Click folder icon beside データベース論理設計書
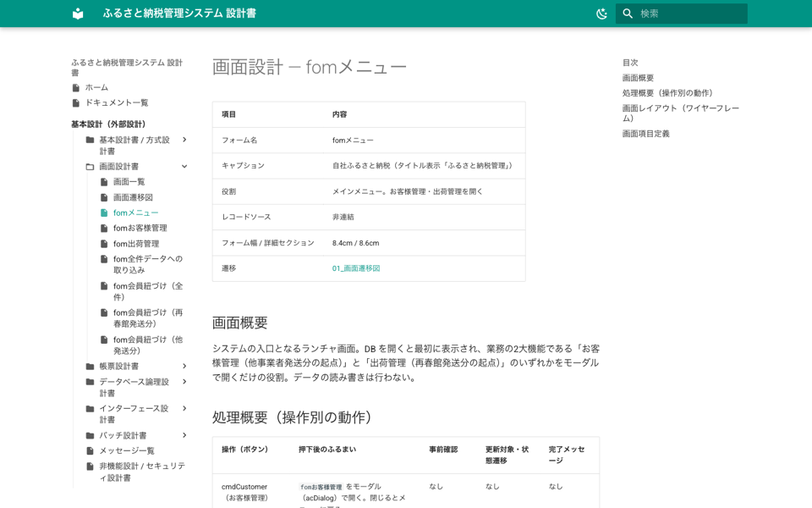 [91, 382]
